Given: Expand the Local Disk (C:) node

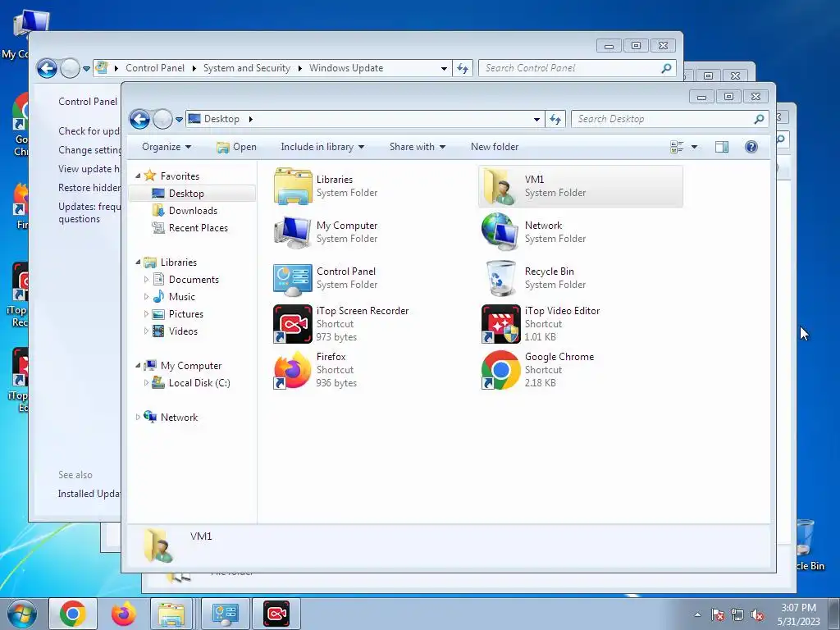Looking at the screenshot, I should [146, 382].
